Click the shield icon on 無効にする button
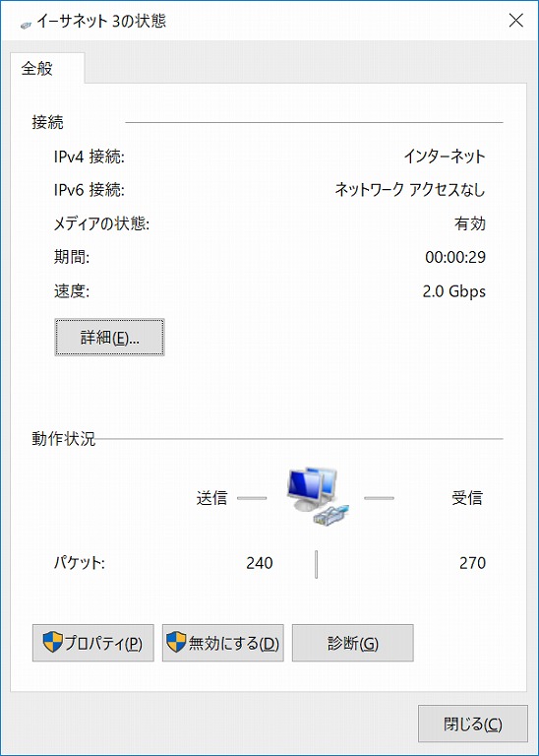 point(176,643)
